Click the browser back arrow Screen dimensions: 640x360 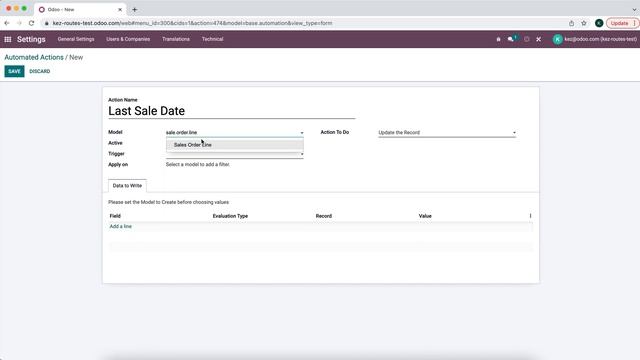(7, 23)
